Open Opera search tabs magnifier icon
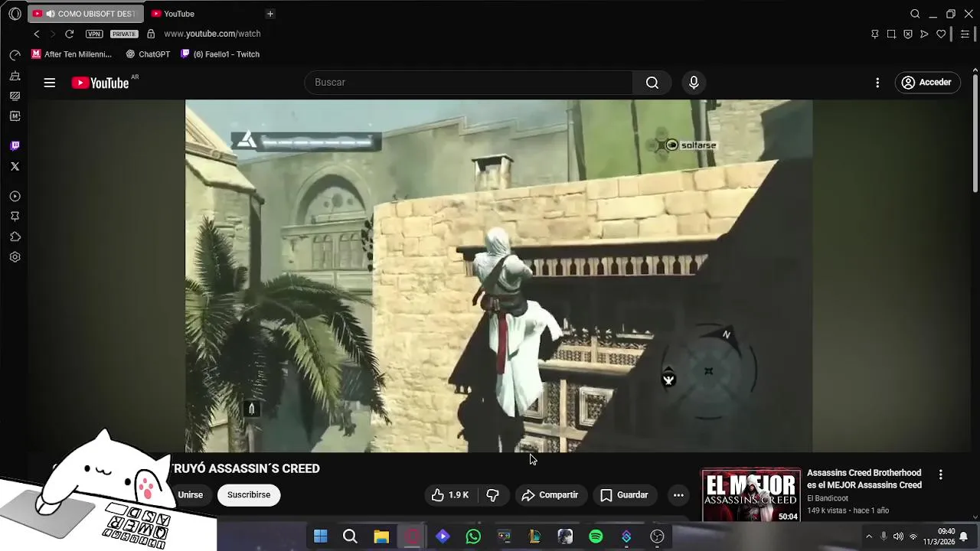The width and height of the screenshot is (980, 551). 915,14
